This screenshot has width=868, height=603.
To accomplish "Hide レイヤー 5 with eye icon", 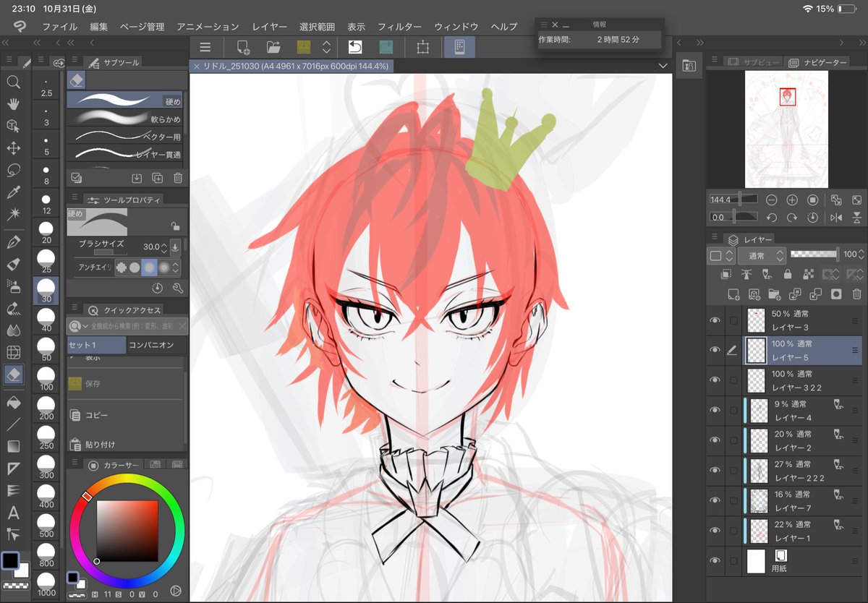I will point(715,350).
